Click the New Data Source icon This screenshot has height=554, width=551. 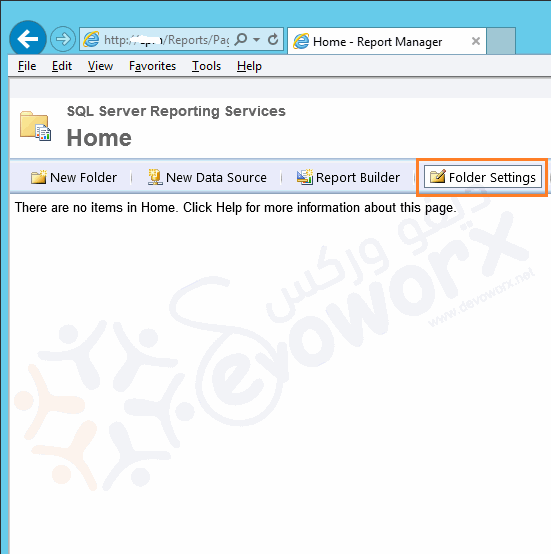tap(155, 177)
